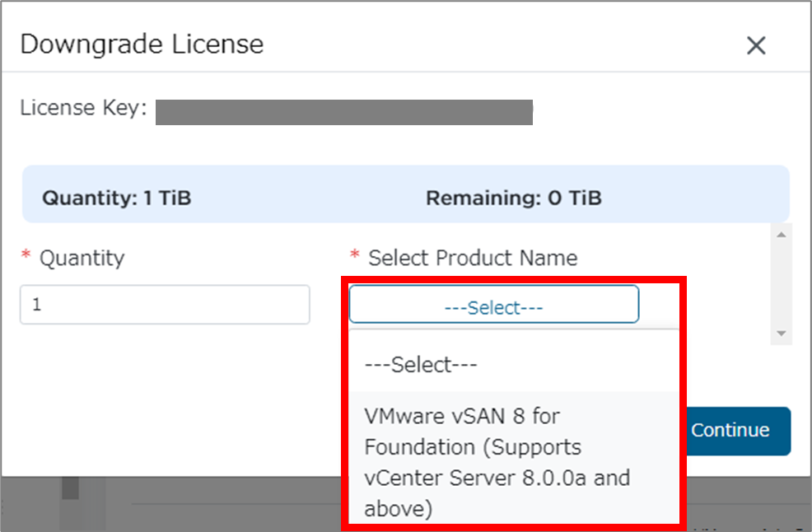Viewport: 812px width, 532px height.
Task: Click the scrollbar up arrow
Action: click(782, 236)
